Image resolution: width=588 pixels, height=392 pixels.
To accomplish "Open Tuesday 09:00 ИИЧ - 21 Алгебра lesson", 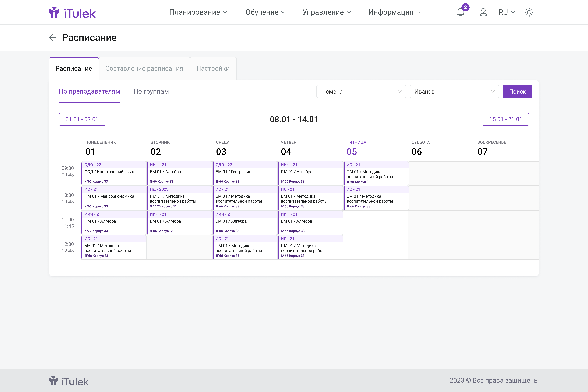I will [x=179, y=173].
